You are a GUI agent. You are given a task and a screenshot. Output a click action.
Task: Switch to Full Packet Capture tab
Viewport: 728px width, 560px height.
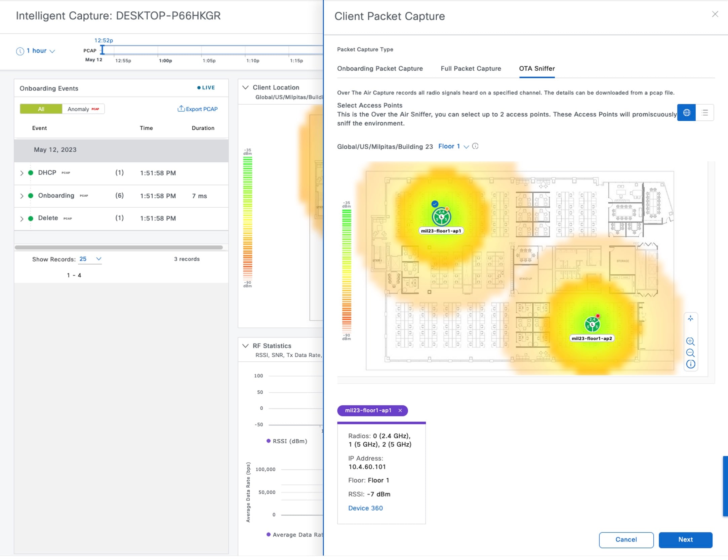[471, 69]
